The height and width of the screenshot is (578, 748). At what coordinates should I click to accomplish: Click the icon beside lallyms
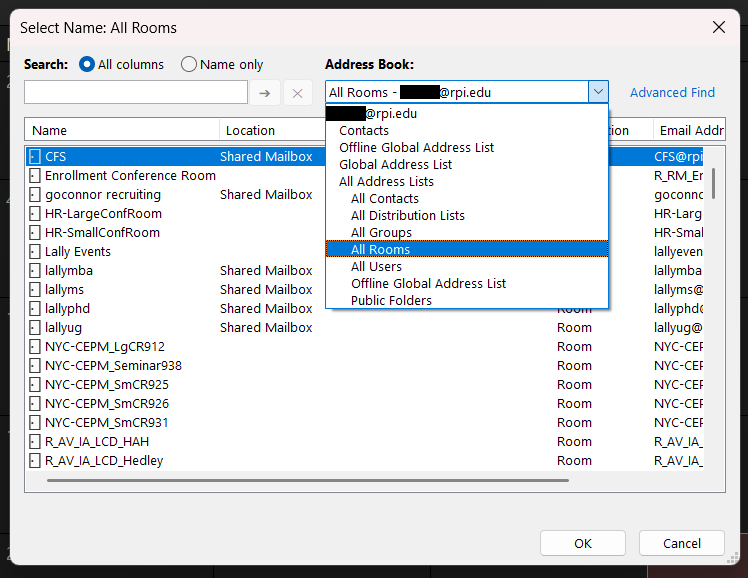click(x=34, y=289)
